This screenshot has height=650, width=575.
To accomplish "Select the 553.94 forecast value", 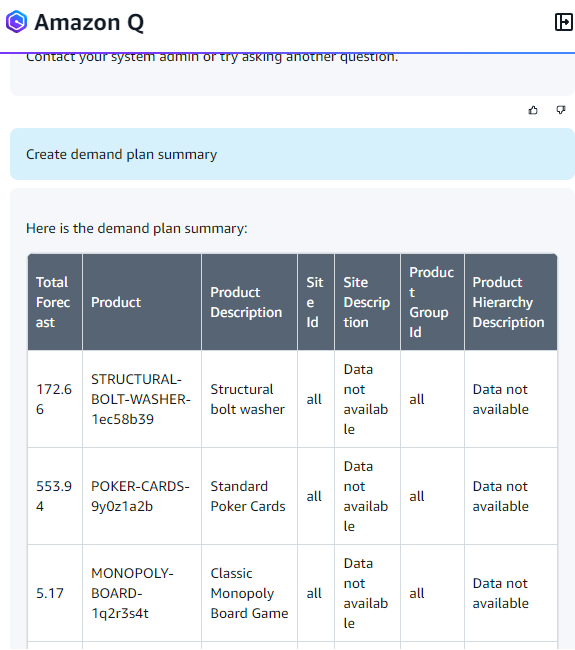I will [x=54, y=496].
